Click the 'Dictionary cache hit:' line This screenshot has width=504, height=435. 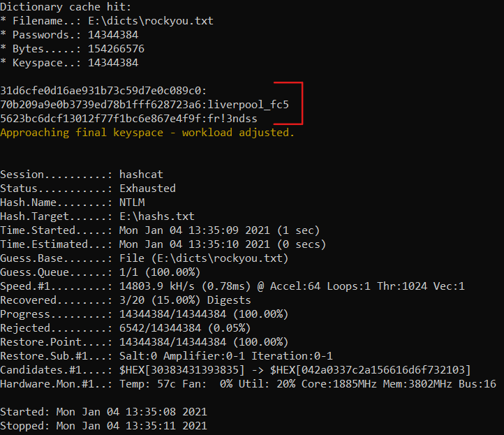pyautogui.click(x=66, y=7)
